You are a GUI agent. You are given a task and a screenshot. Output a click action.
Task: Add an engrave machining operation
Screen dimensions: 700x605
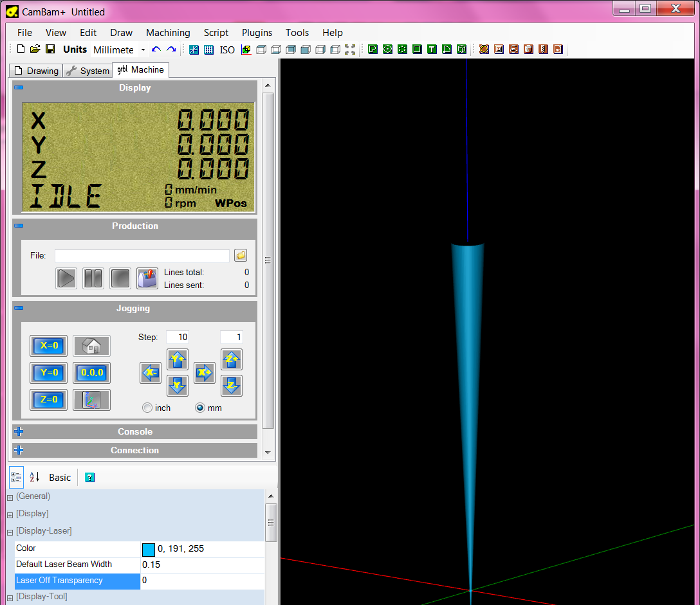514,49
